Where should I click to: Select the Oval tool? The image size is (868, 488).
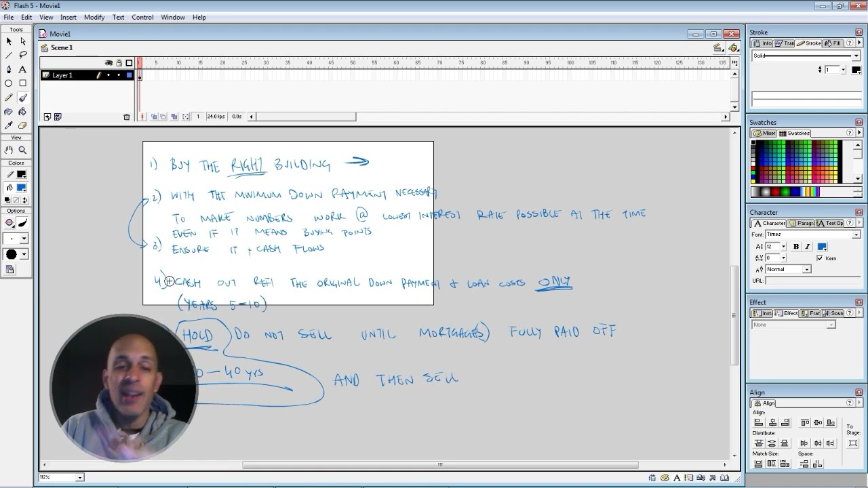coord(9,83)
